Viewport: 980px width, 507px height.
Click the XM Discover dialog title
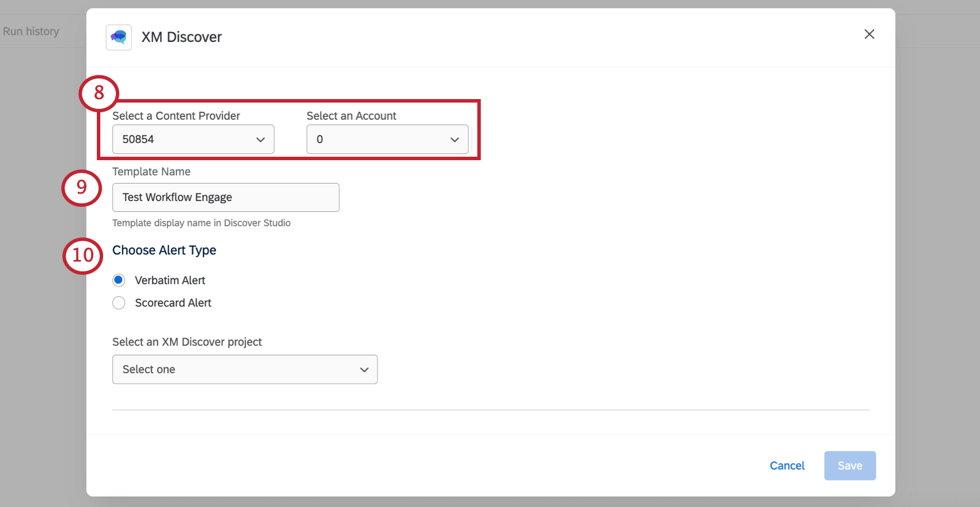tap(182, 37)
